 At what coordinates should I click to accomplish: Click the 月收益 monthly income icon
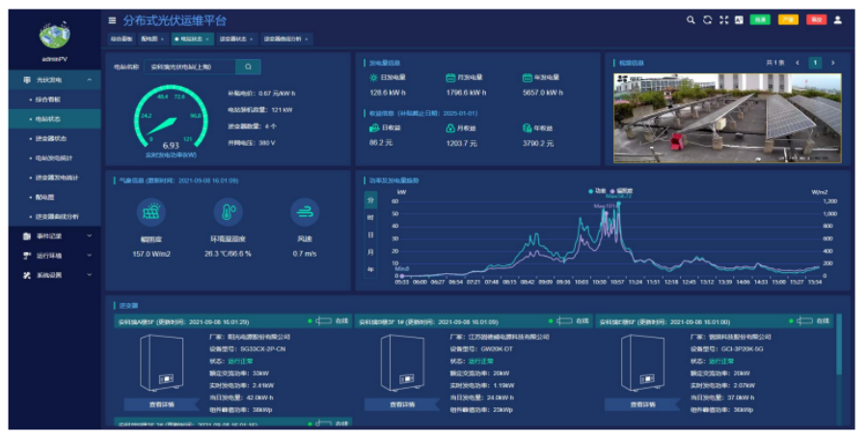pyautogui.click(x=450, y=128)
